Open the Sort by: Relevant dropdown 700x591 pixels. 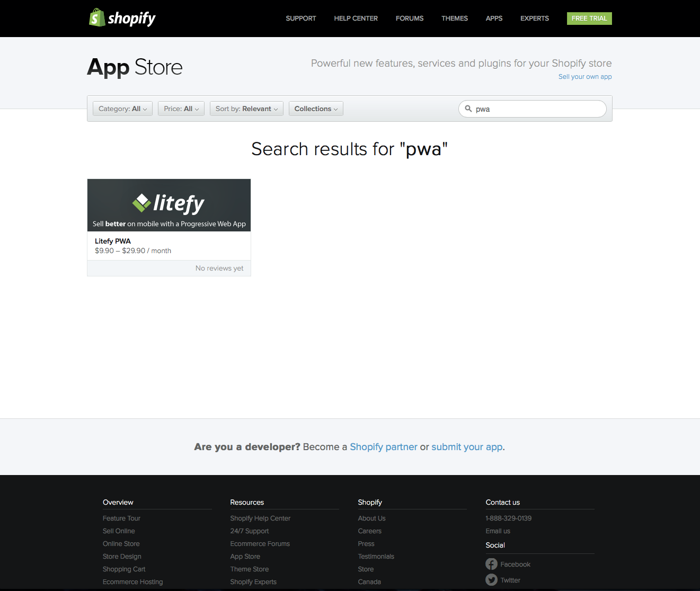(x=246, y=109)
